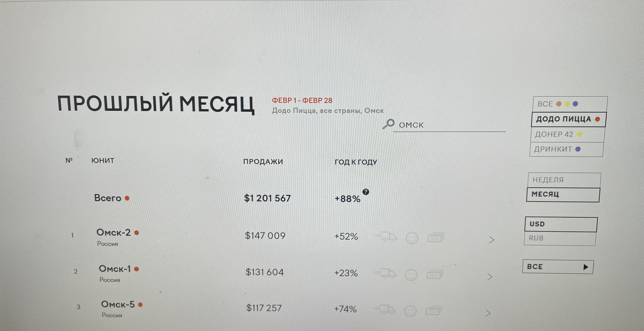Viewport: 644px width, 331px height.
Task: Expand the Омск-2 row chevron
Action: 491,240
